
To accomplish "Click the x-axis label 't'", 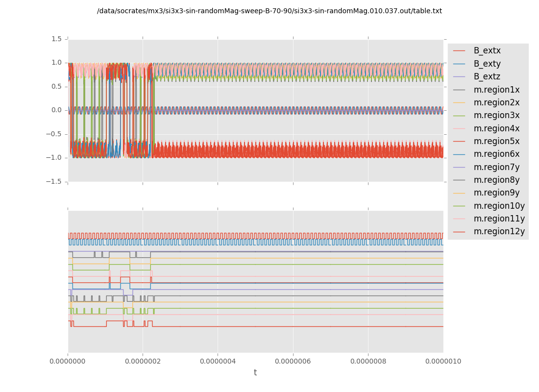I will coord(255,373).
